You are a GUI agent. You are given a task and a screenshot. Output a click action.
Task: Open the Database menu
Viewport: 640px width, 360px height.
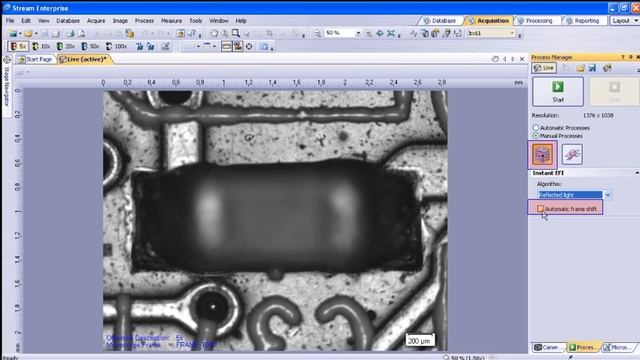point(68,20)
